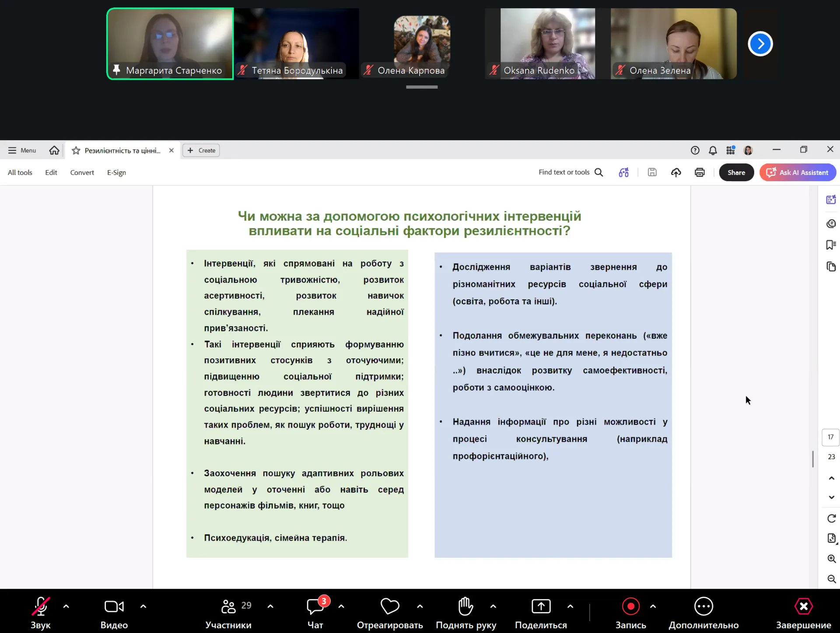Select Олена Зелена video tile

(674, 44)
